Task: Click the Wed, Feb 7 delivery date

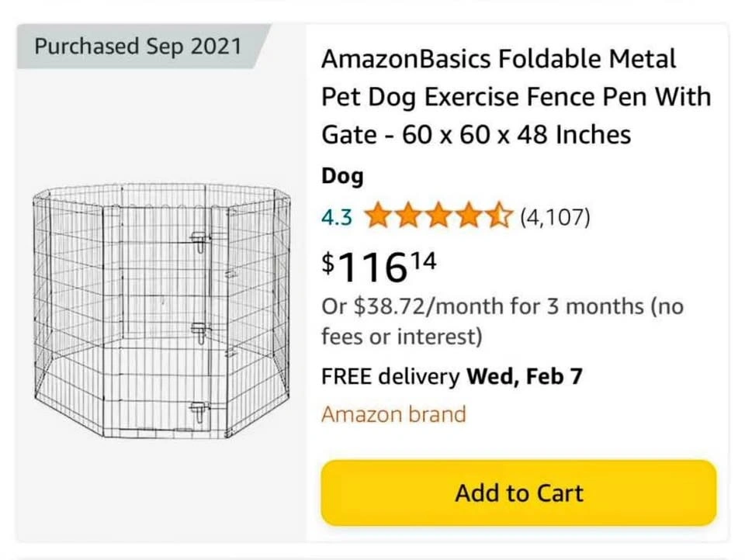Action: coord(524,377)
